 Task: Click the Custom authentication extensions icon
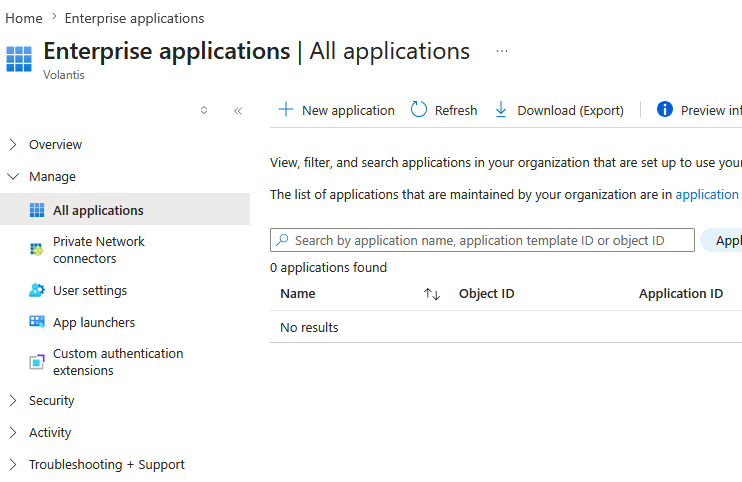(37, 362)
